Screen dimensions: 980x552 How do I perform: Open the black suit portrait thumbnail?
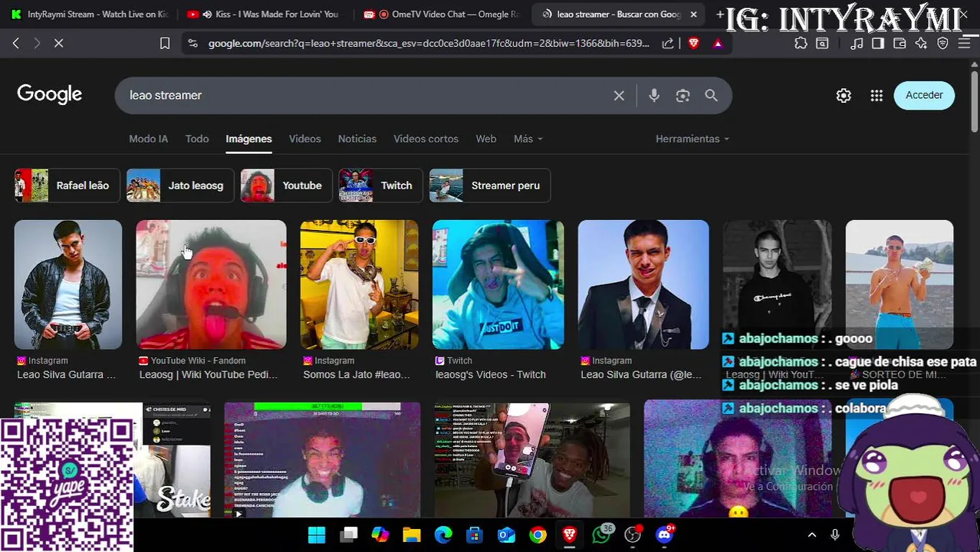pos(643,284)
